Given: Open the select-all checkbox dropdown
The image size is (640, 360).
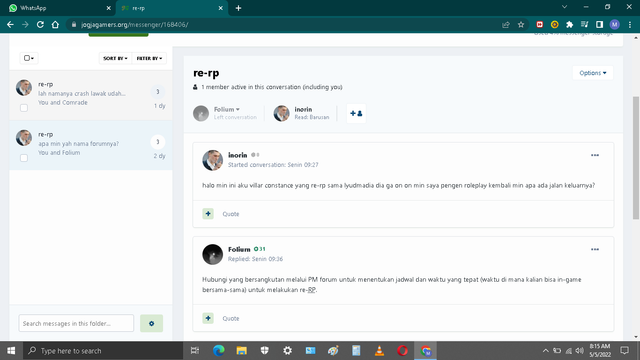Looking at the screenshot, I should (x=29, y=58).
